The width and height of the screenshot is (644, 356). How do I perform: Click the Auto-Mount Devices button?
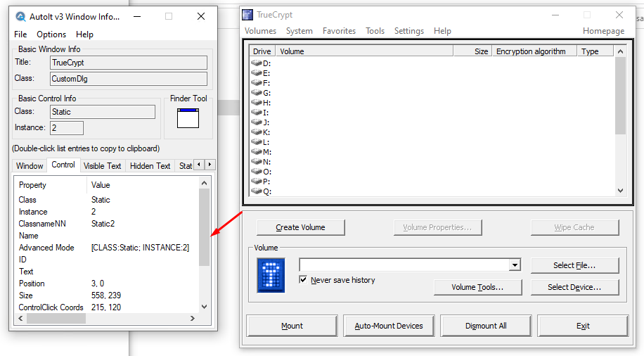pyautogui.click(x=389, y=326)
